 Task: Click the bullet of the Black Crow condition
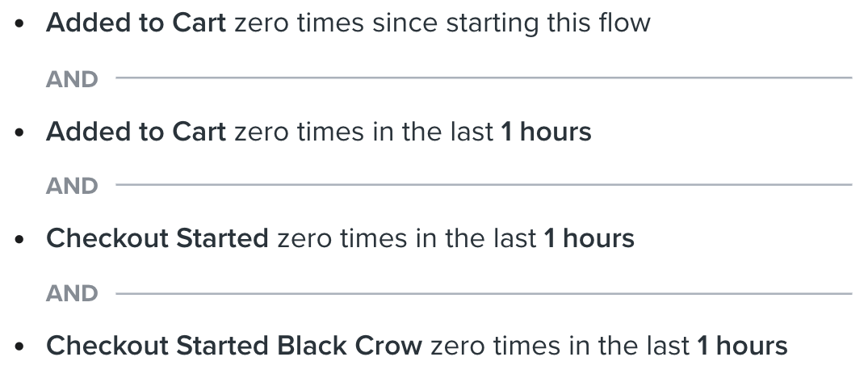point(20,347)
